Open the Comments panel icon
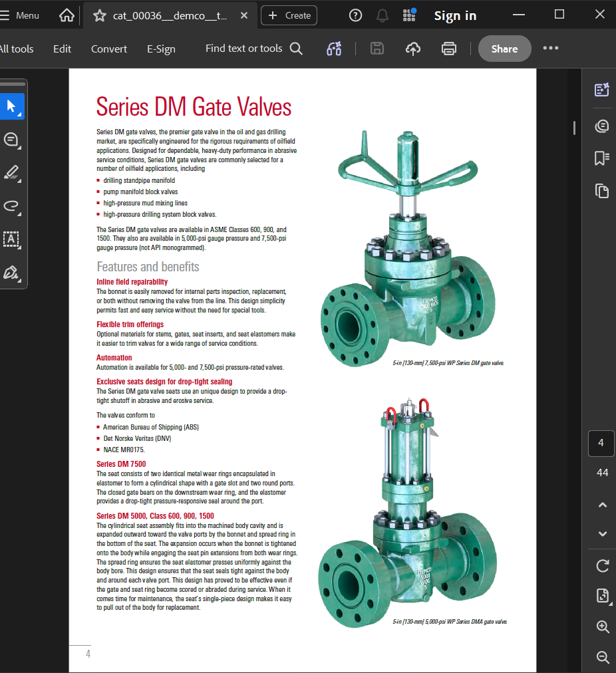The height and width of the screenshot is (673, 616). click(x=602, y=126)
